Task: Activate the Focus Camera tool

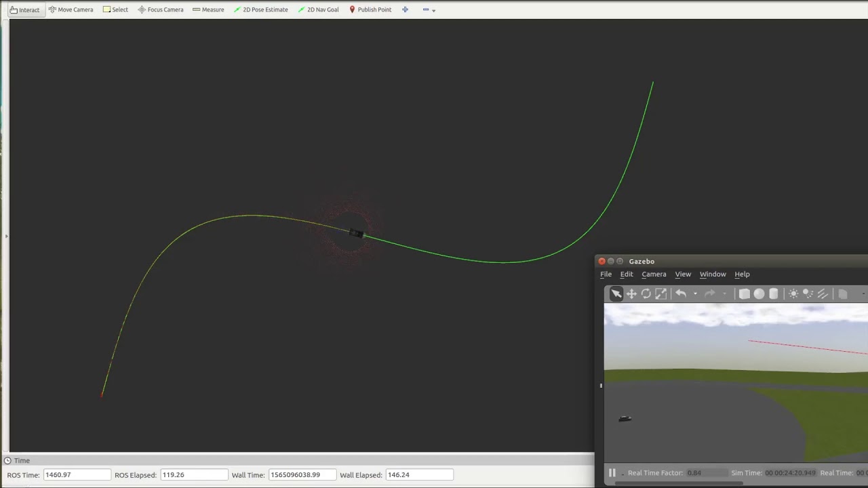Action: coord(160,9)
